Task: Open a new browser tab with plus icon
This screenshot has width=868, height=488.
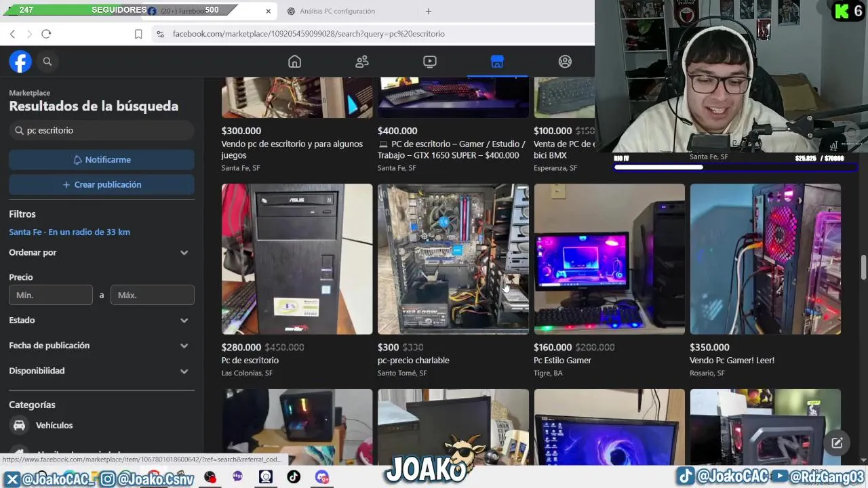Action: [429, 11]
